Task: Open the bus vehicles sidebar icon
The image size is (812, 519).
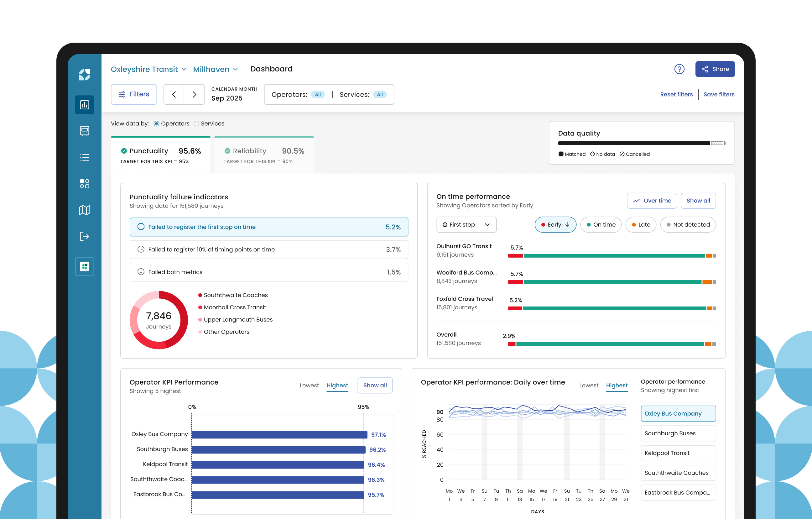Action: coord(84,131)
